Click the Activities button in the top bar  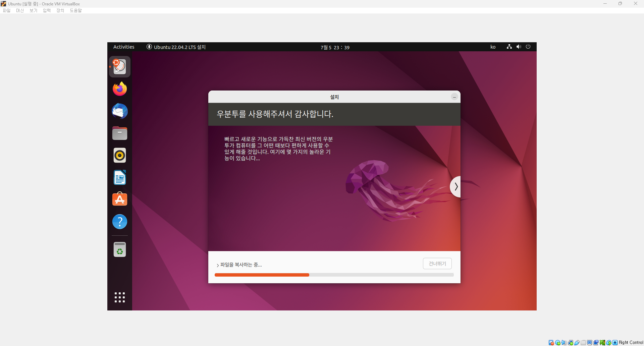click(124, 47)
